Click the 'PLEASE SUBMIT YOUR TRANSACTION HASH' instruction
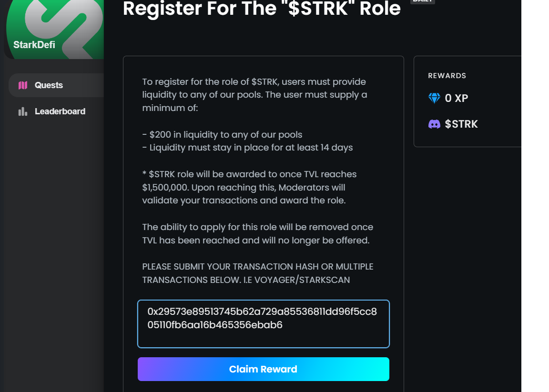Screen dimensions: 549x392 coord(258,273)
